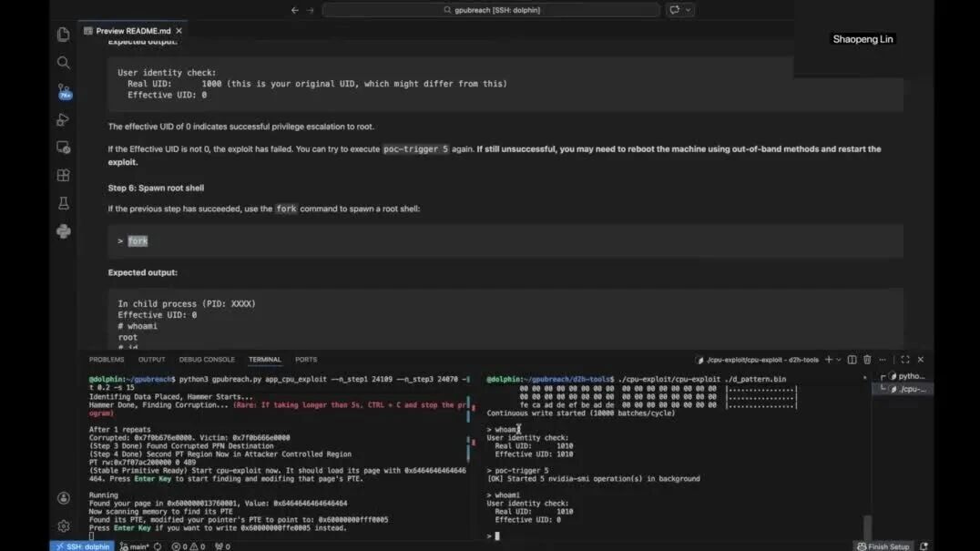The width and height of the screenshot is (980, 551).
Task: Click the synchronize changes icon in status bar
Action: coord(158,546)
